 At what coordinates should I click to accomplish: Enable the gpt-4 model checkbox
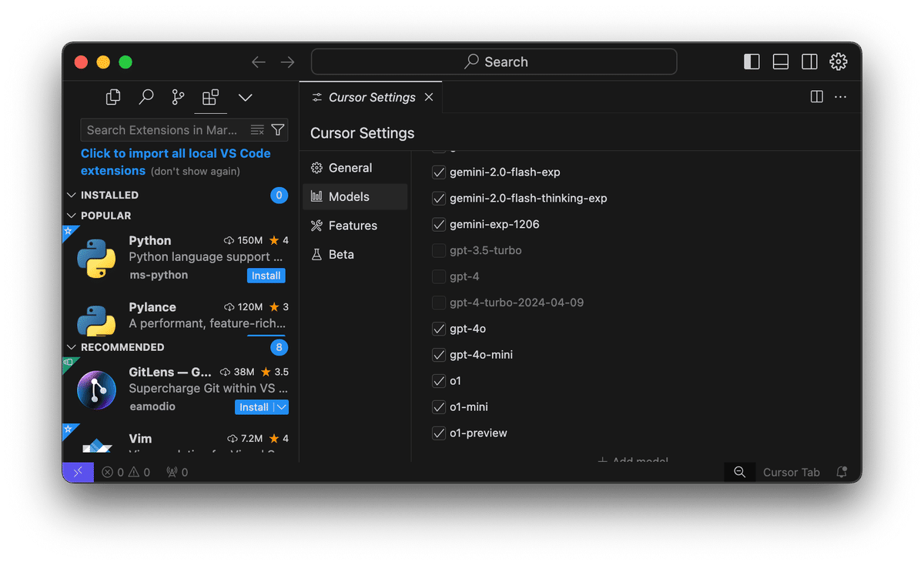click(x=439, y=276)
